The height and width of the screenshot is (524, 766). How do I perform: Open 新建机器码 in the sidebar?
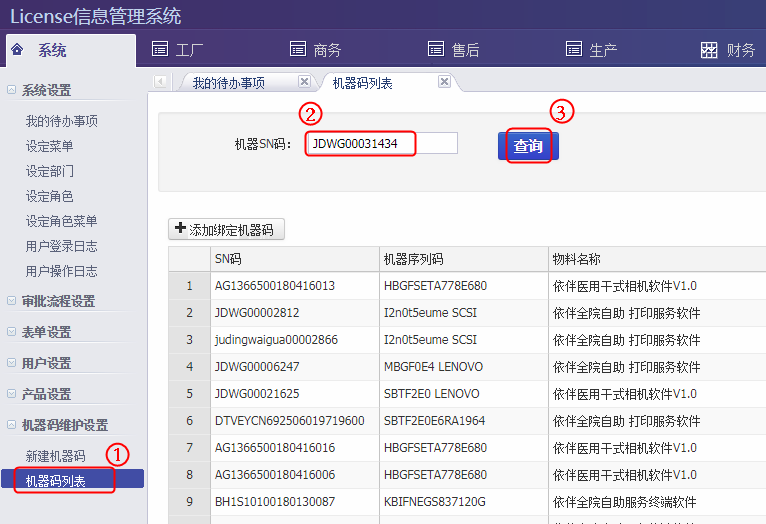[56, 456]
